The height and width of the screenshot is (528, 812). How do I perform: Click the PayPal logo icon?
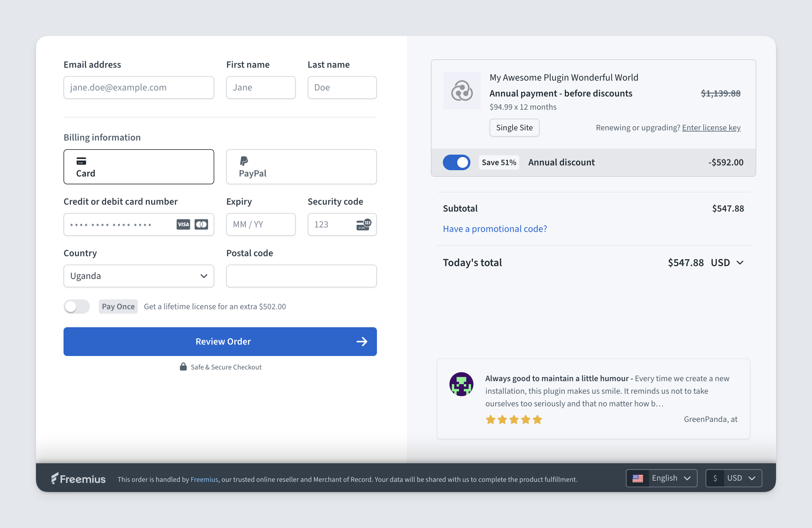(x=244, y=161)
